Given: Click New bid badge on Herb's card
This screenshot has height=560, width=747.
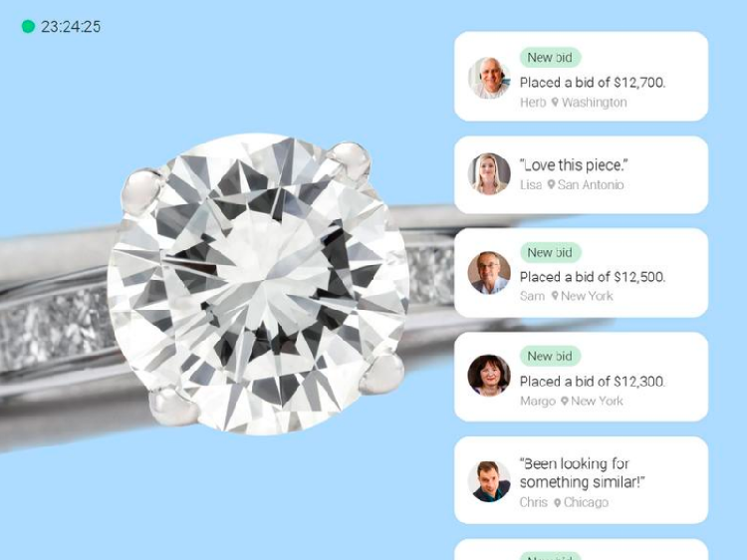Looking at the screenshot, I should point(550,58).
